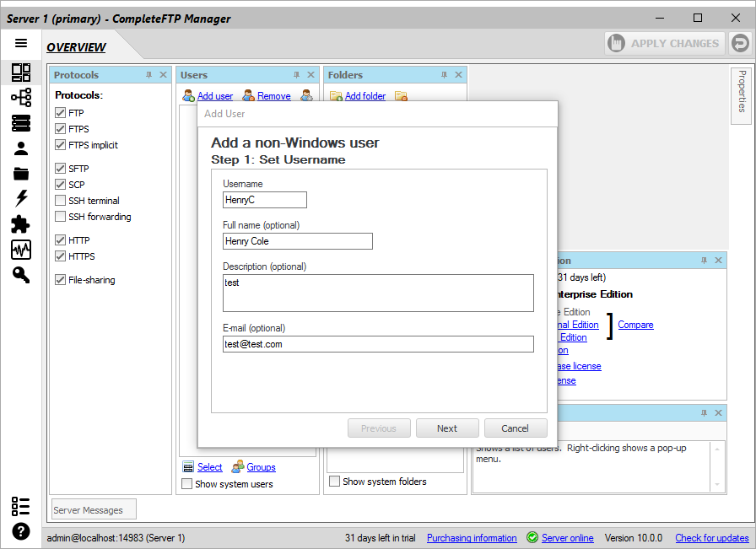Enable the SSH forwarding checkbox
756x549 pixels.
tap(60, 216)
